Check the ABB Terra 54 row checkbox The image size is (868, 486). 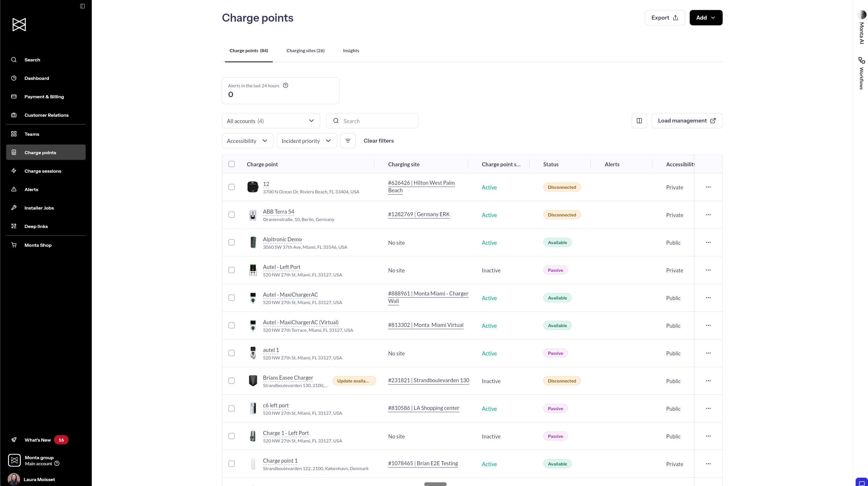click(x=232, y=215)
